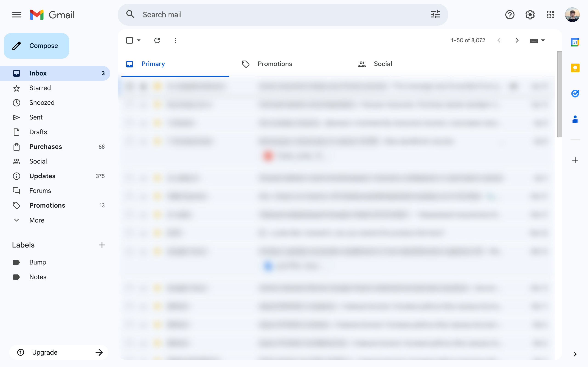Switch to the Promotions tab
This screenshot has width=588, height=367.
tap(274, 64)
